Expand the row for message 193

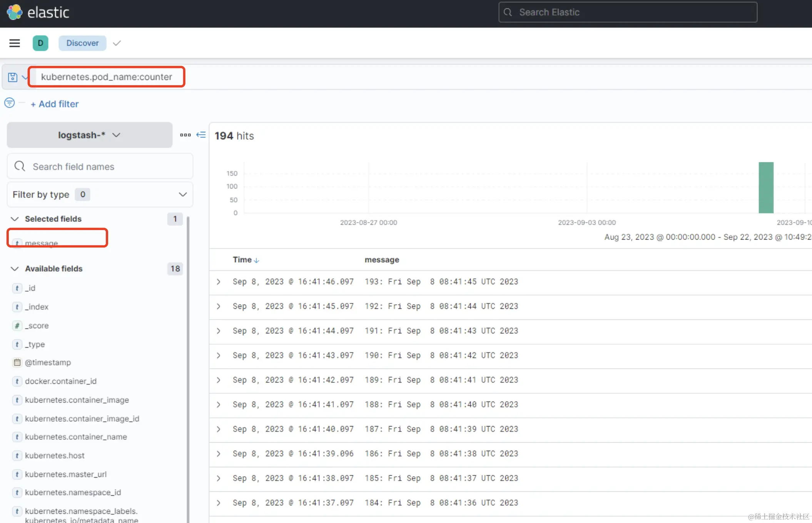coord(219,282)
